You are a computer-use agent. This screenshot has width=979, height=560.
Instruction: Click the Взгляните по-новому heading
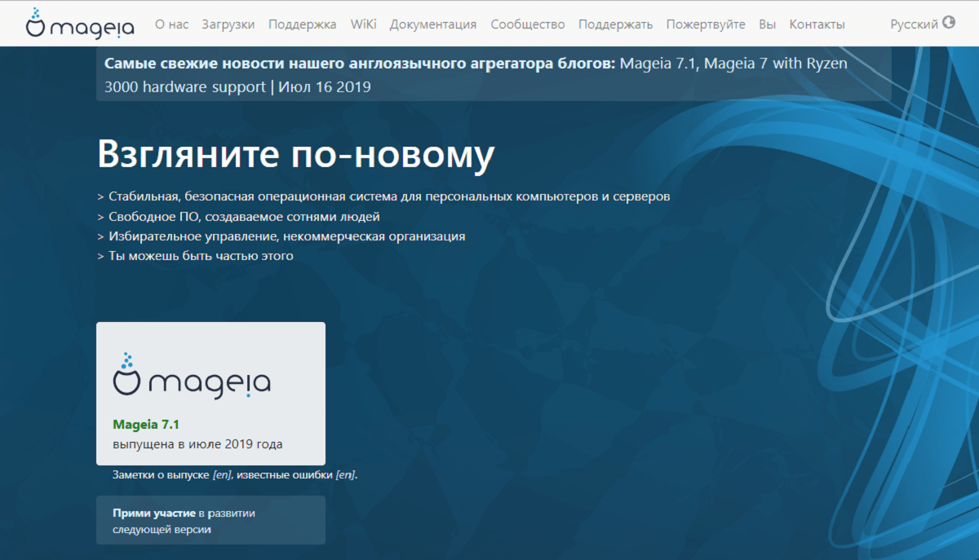click(295, 154)
